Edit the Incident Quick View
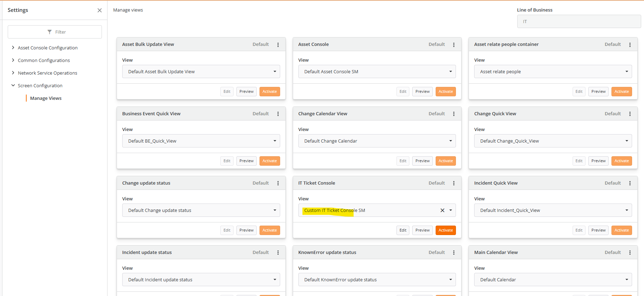Viewport: 644px width, 296px height. [x=579, y=230]
